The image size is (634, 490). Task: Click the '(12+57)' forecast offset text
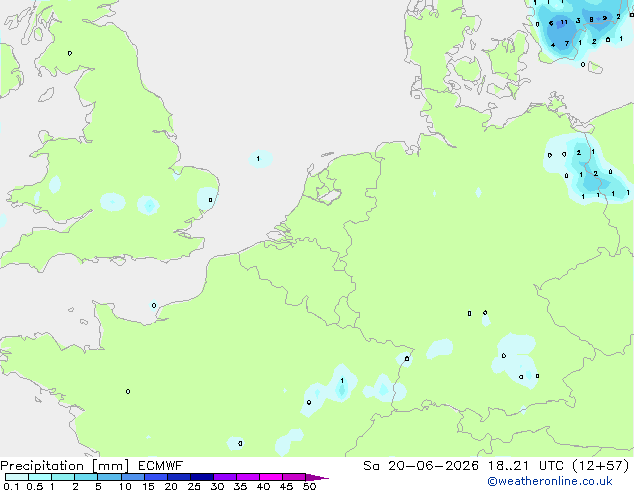[x=601, y=466]
